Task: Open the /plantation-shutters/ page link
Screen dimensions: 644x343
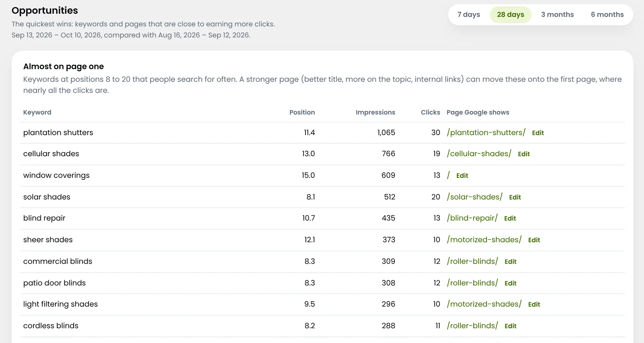Action: (x=486, y=132)
